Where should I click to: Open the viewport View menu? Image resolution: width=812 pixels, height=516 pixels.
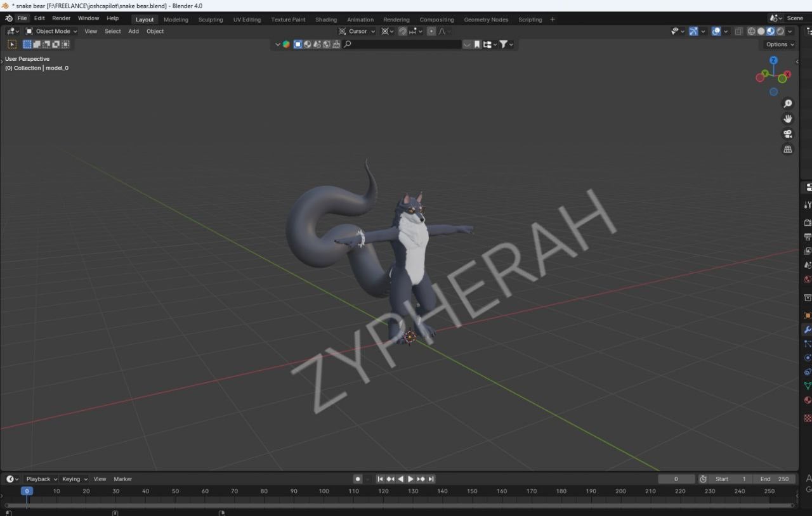pyautogui.click(x=91, y=31)
